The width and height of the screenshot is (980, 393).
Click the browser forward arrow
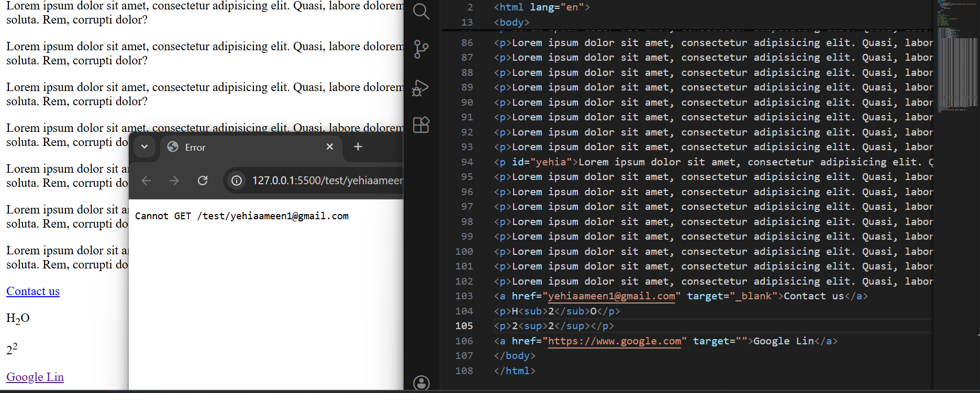click(174, 181)
